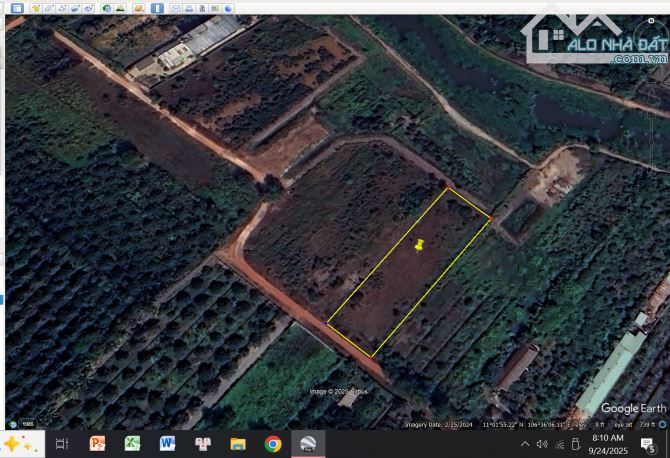The height and width of the screenshot is (458, 670).
Task: Expand the hidden system tray icons chevron
Action: tap(526, 444)
